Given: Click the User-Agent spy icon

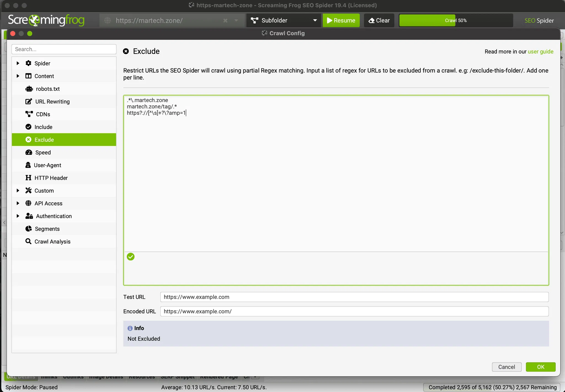Looking at the screenshot, I should point(28,165).
